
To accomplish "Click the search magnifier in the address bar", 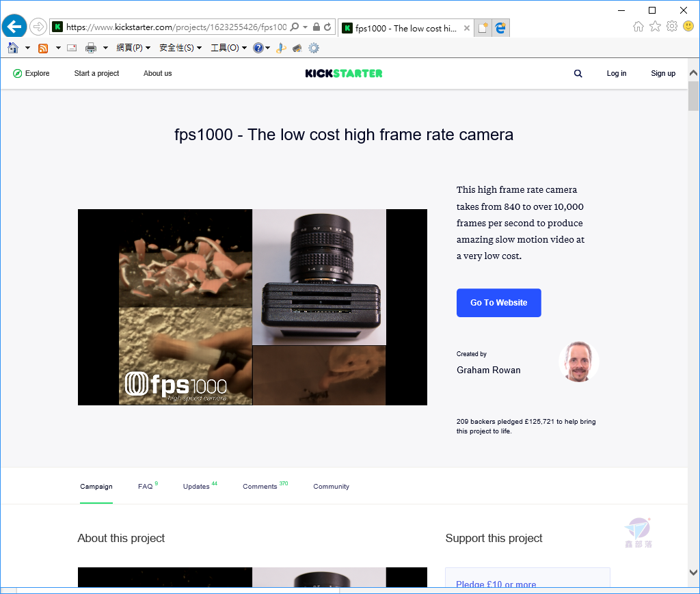I will click(295, 27).
